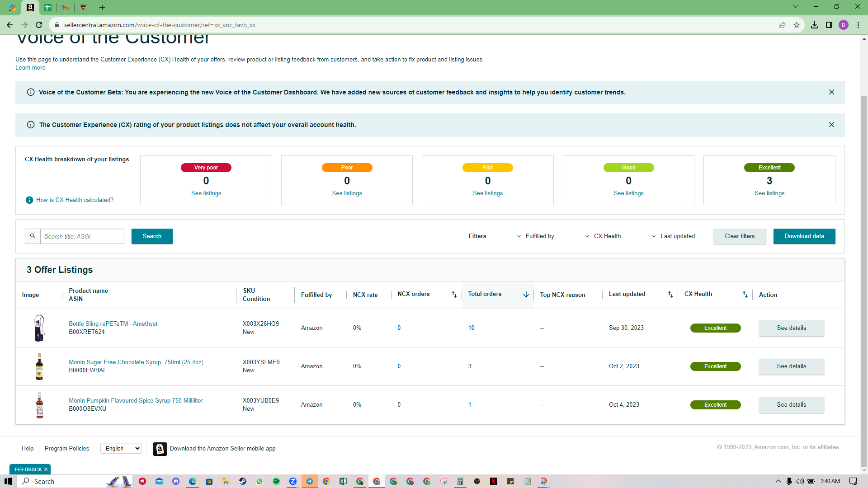Viewport: 868px width, 488px height.
Task: Sort listings by Total orders arrow
Action: coord(526,295)
